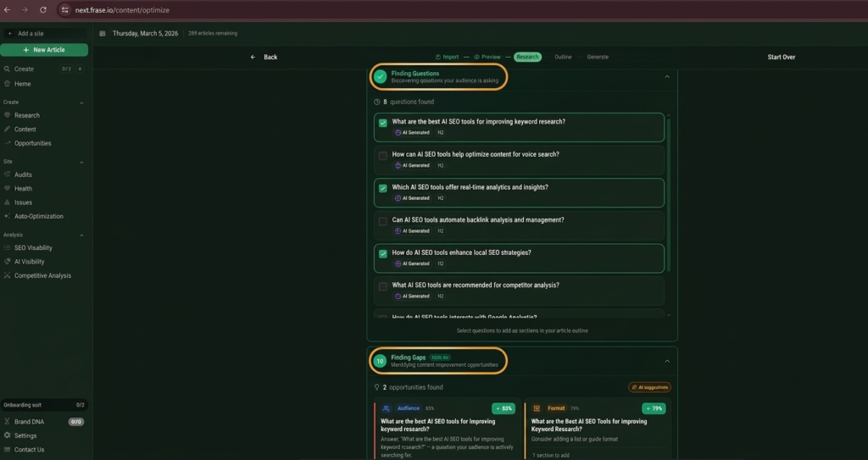Go to the Outline step
The height and width of the screenshot is (460, 868).
(563, 57)
